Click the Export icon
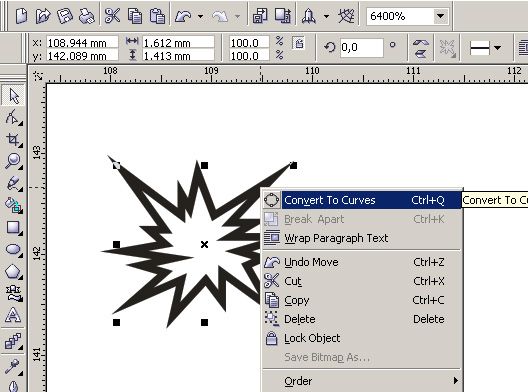 (x=283, y=16)
